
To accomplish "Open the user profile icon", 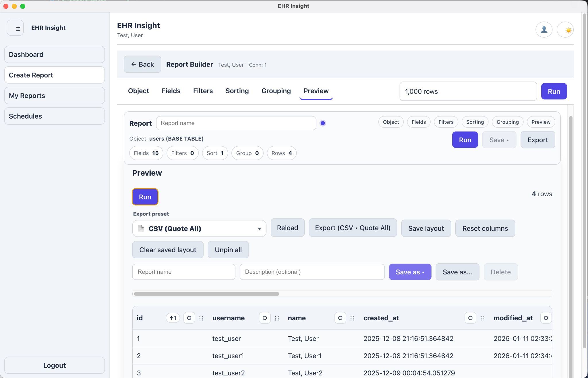I will click(x=544, y=30).
